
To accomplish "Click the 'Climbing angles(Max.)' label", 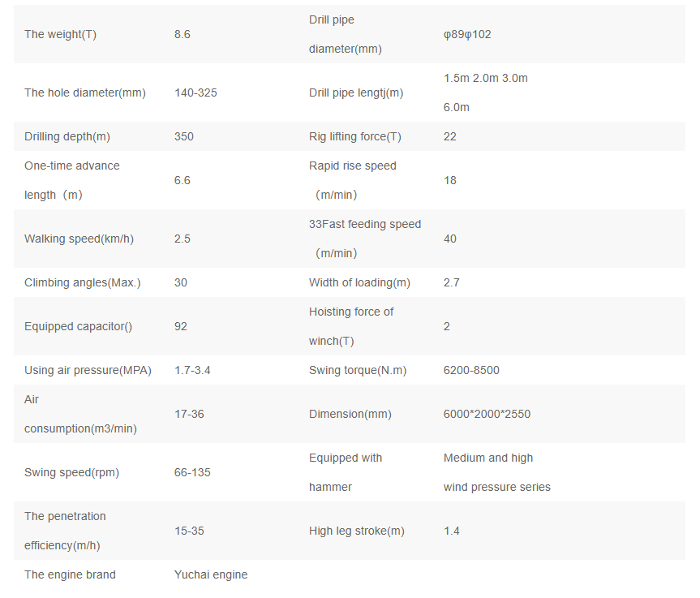I will tap(83, 282).
